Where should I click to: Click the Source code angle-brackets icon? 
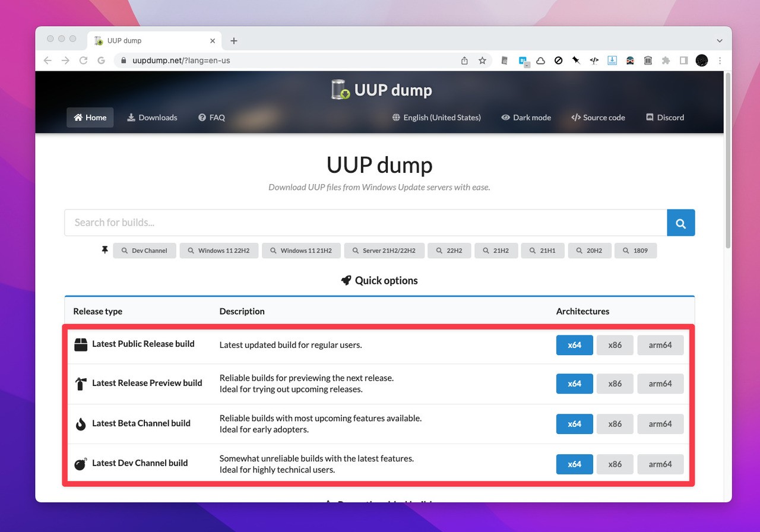click(x=575, y=117)
